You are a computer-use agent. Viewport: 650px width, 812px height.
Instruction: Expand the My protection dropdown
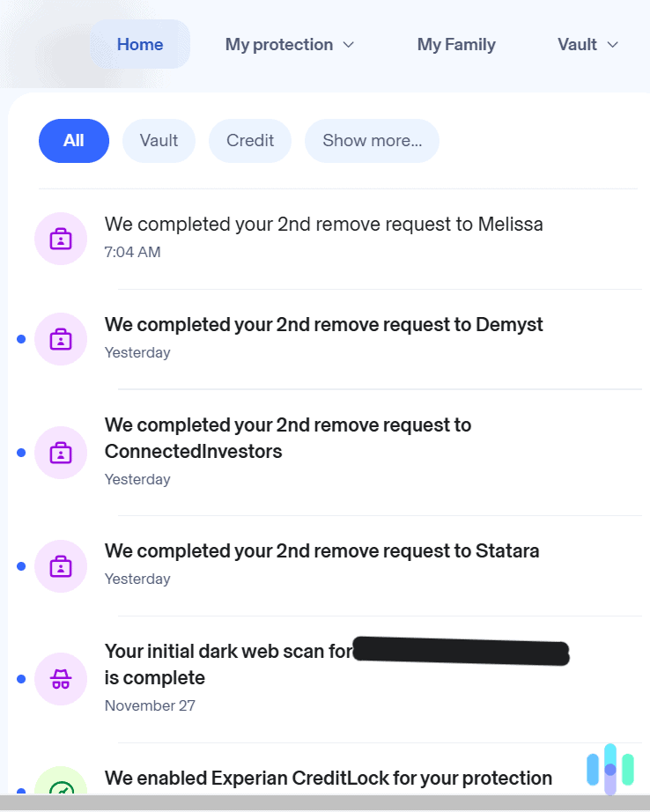(x=290, y=44)
